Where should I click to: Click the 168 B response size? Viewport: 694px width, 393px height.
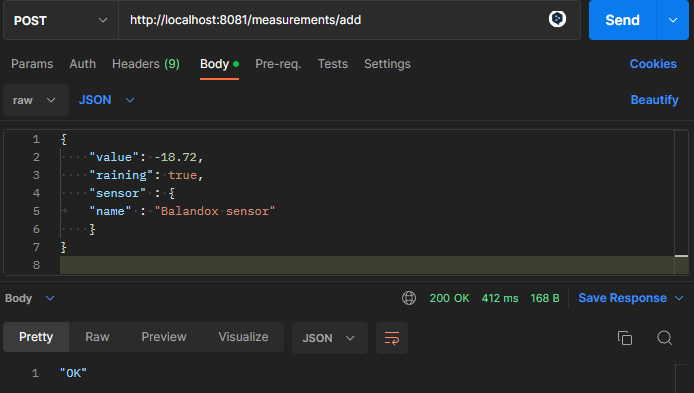coord(545,298)
